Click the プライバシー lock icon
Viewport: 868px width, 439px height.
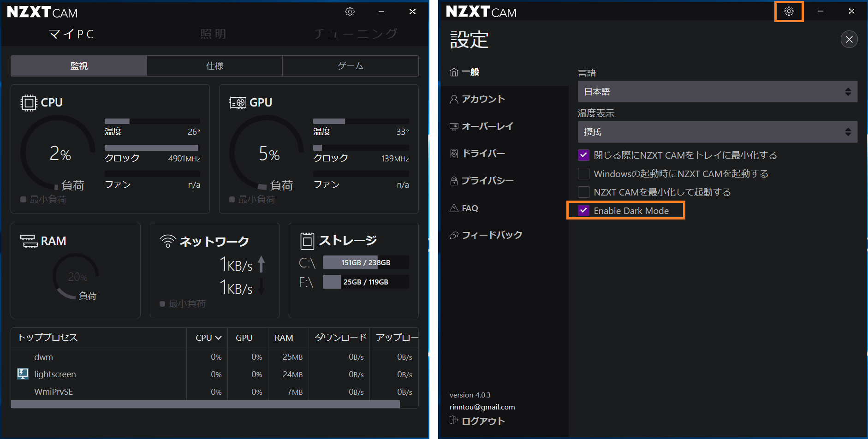coord(454,181)
